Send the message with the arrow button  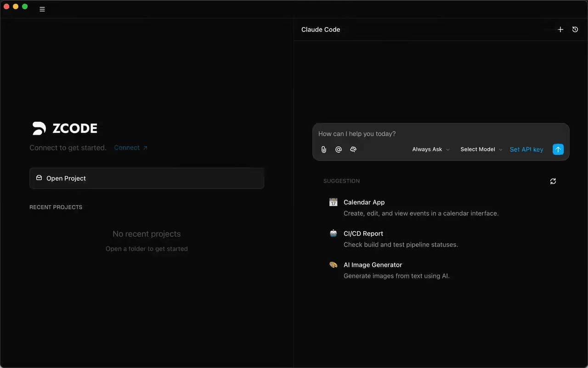point(558,149)
